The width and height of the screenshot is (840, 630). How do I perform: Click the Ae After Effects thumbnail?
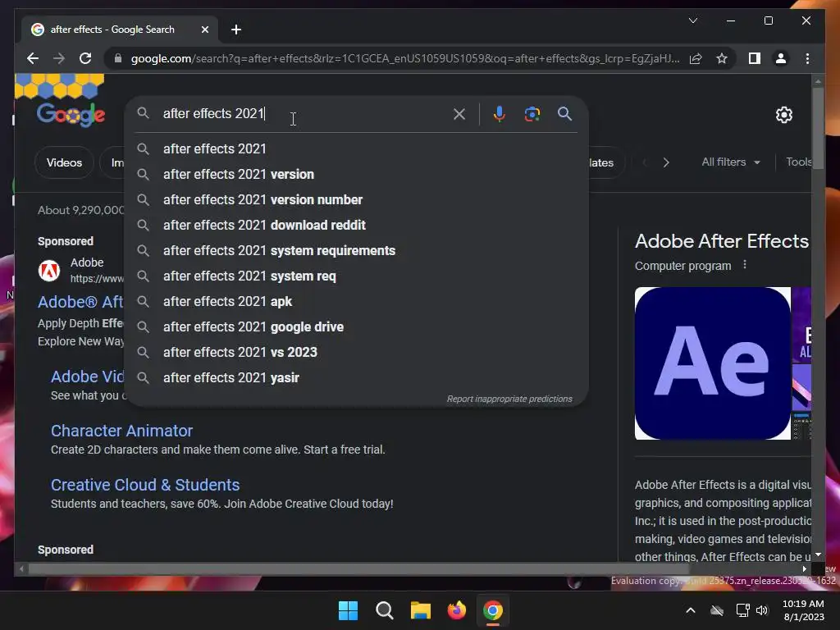pyautogui.click(x=713, y=363)
